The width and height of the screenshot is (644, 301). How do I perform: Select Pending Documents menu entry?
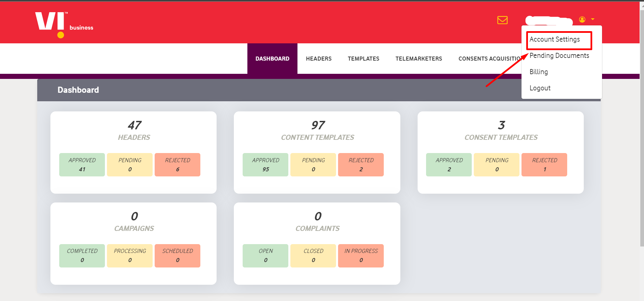click(559, 56)
